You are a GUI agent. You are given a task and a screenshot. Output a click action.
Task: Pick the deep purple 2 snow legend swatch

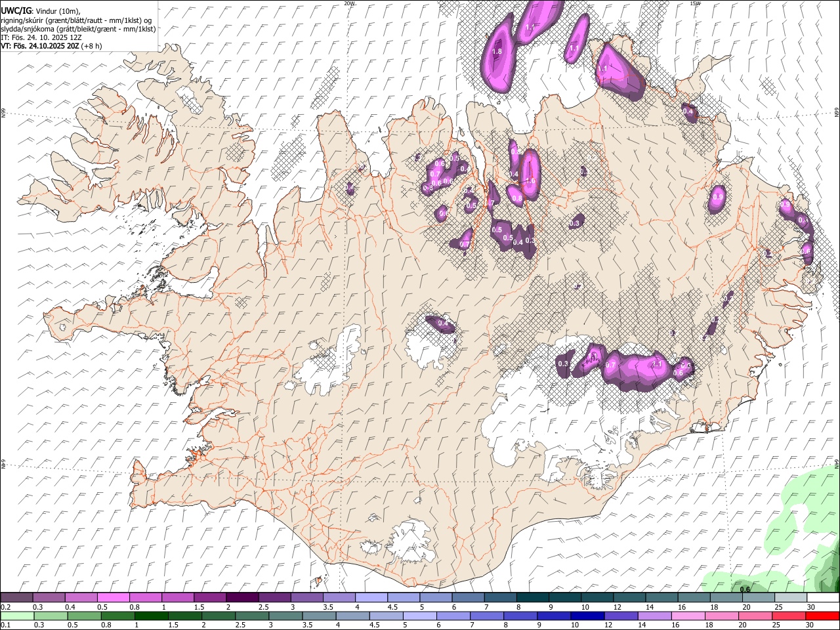click(241, 598)
